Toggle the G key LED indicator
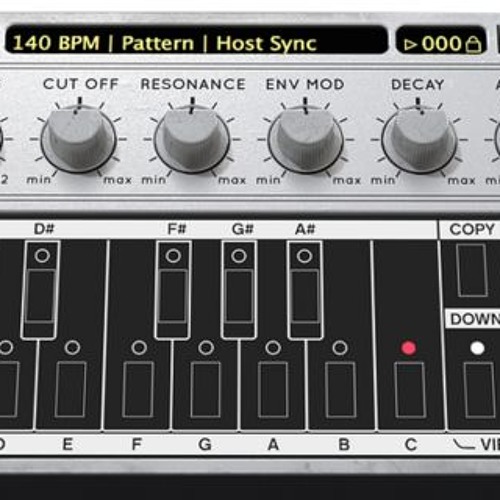Image resolution: width=500 pixels, height=500 pixels. [x=206, y=348]
